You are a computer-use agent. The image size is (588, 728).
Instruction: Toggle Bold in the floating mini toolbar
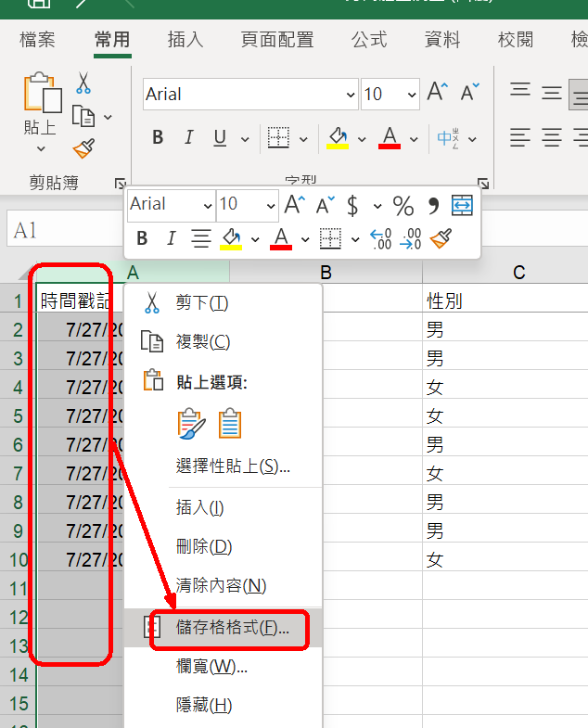pyautogui.click(x=142, y=239)
